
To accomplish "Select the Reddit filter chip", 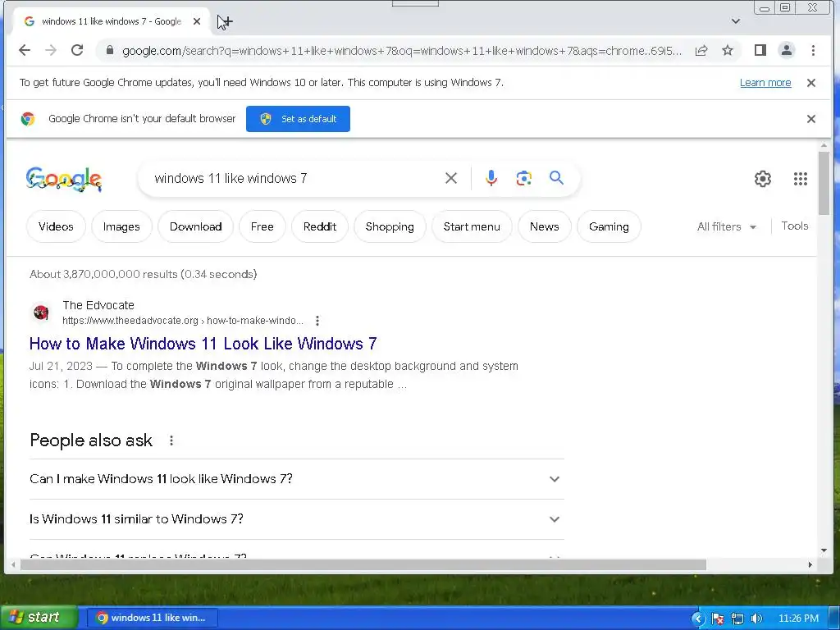I will pyautogui.click(x=320, y=226).
